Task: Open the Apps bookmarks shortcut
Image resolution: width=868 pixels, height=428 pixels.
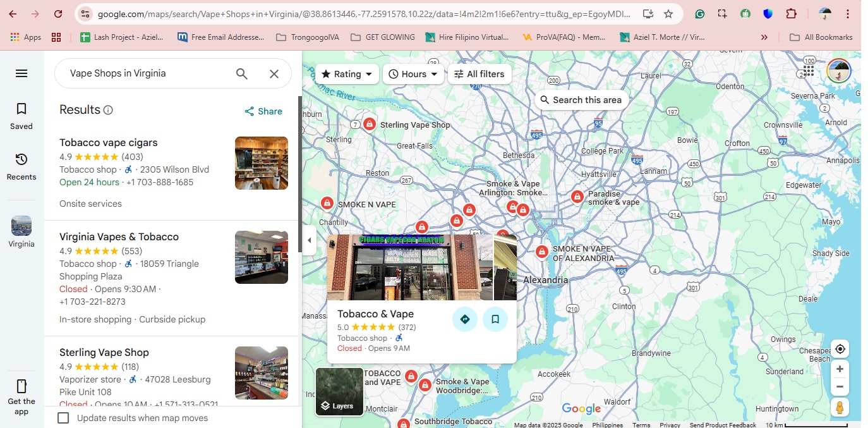Action: (x=26, y=37)
